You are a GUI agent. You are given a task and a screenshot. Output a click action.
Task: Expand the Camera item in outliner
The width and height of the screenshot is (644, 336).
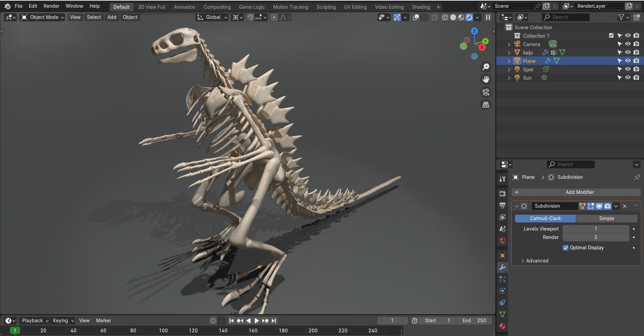pyautogui.click(x=509, y=44)
